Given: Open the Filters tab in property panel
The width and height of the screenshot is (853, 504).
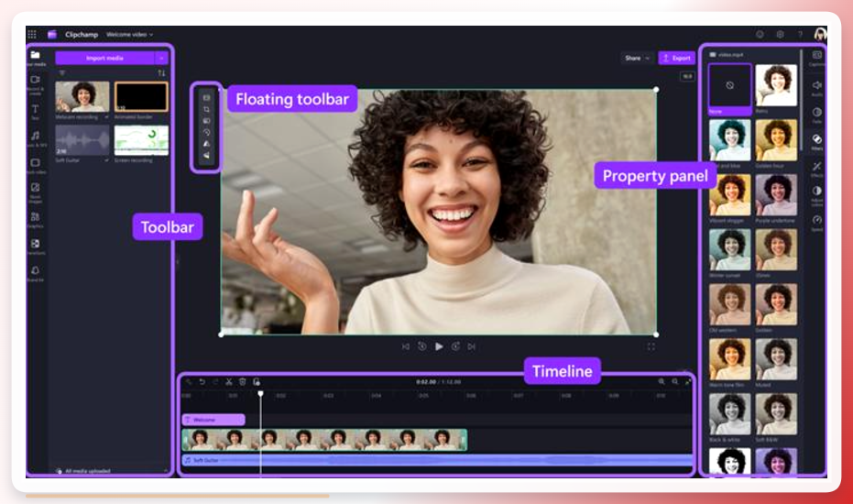Looking at the screenshot, I should click(816, 141).
